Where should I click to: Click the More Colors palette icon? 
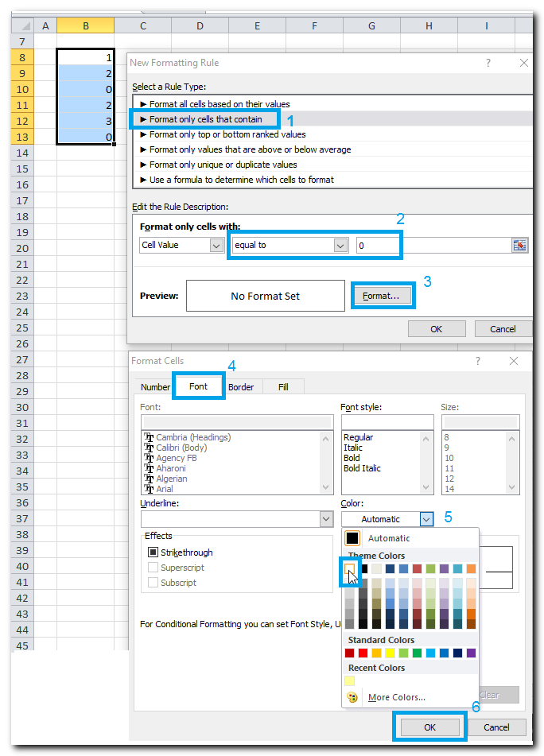[353, 697]
